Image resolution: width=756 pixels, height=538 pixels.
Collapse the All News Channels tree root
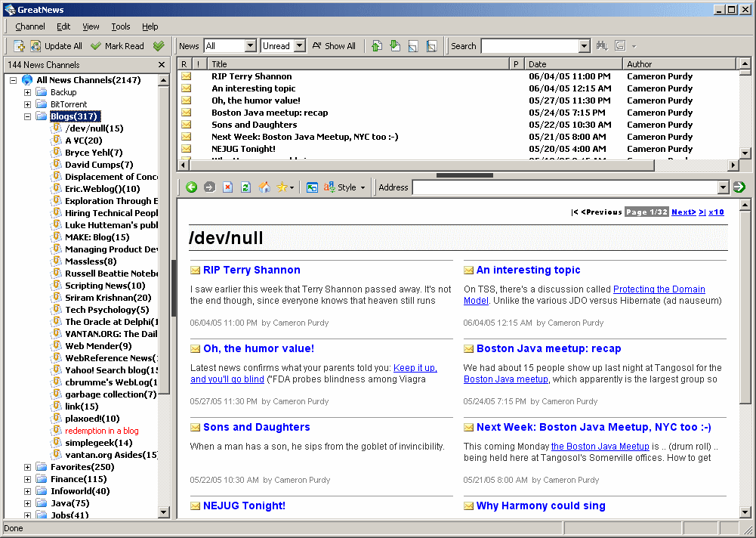[14, 80]
